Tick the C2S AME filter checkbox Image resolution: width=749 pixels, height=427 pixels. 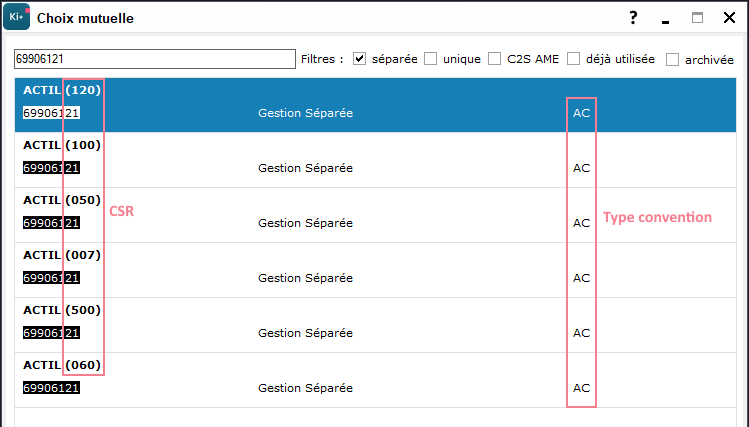coord(494,59)
